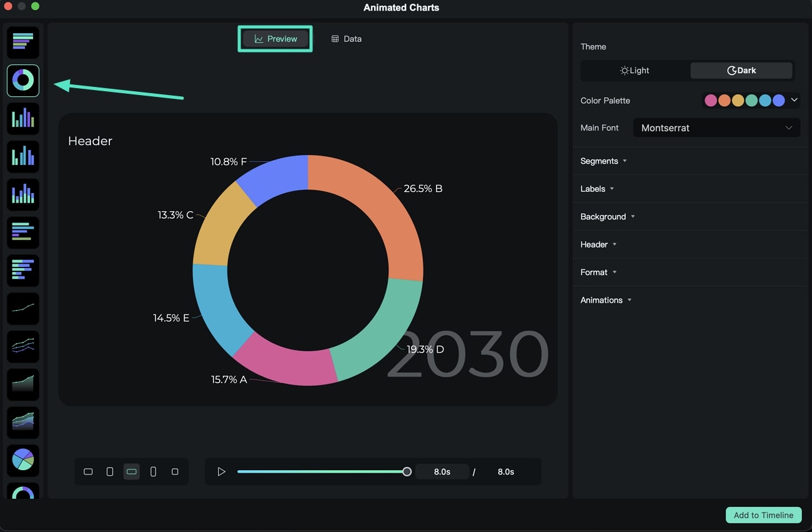Select the multi-line chart template
The height and width of the screenshot is (532, 812).
(22, 346)
